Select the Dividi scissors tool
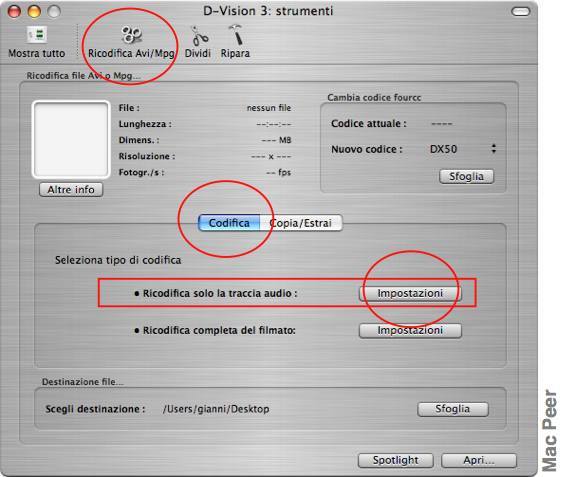 [x=198, y=42]
